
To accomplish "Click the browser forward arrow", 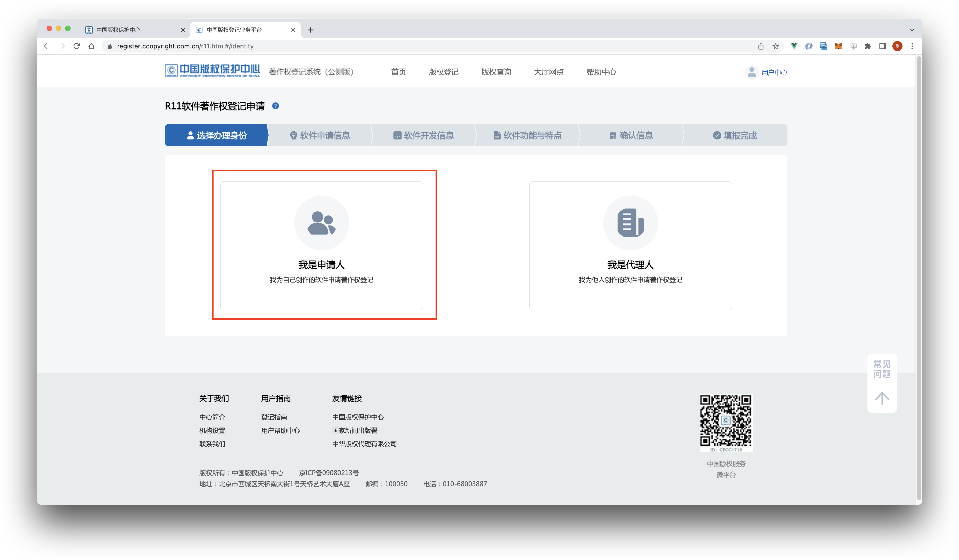I will pos(62,46).
